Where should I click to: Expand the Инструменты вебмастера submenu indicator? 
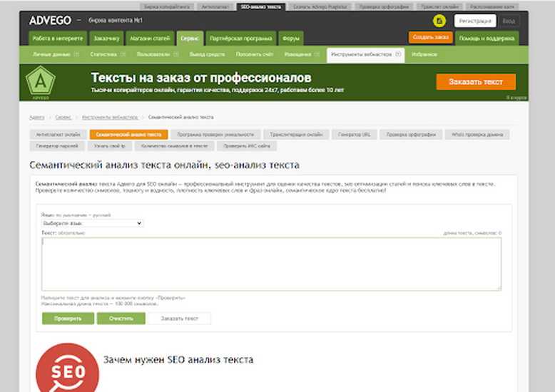398,54
